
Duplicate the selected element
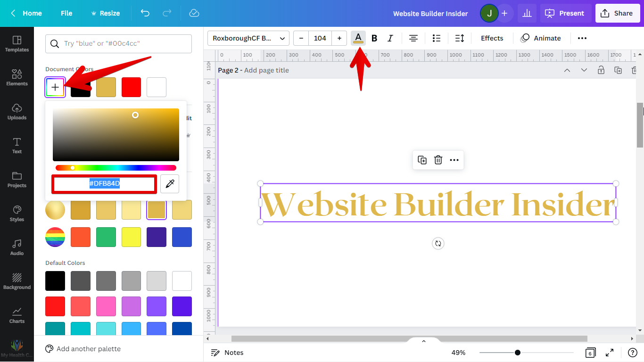click(422, 160)
